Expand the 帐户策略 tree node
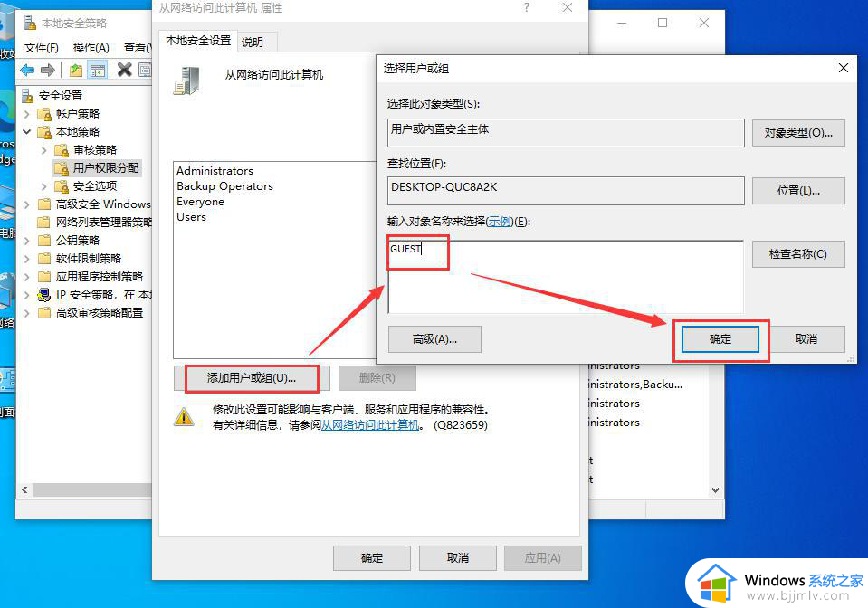The height and width of the screenshot is (608, 868). tap(26, 114)
